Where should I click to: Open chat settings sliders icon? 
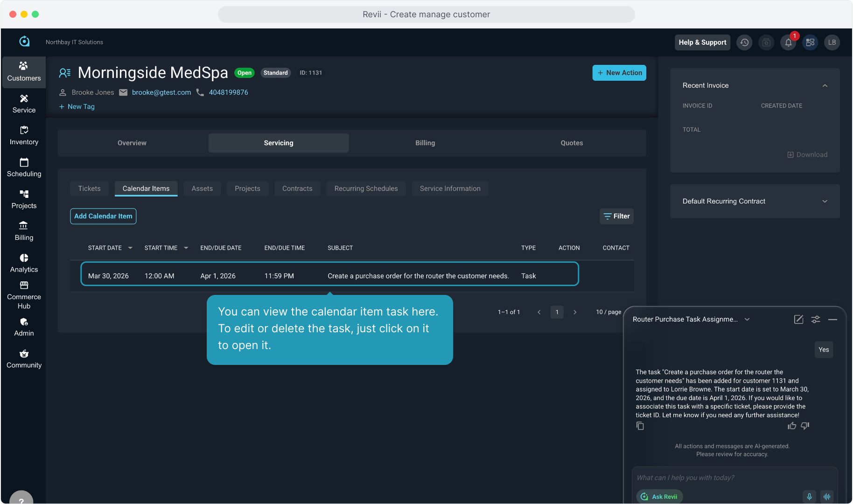pyautogui.click(x=815, y=319)
